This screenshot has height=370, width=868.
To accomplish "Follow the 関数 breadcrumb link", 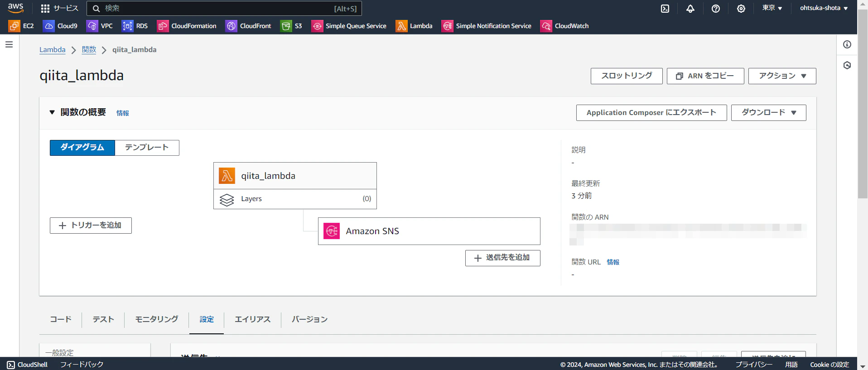I will click(89, 50).
